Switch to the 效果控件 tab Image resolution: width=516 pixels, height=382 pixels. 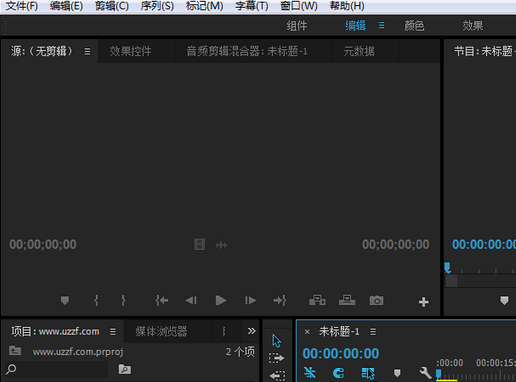(x=130, y=51)
